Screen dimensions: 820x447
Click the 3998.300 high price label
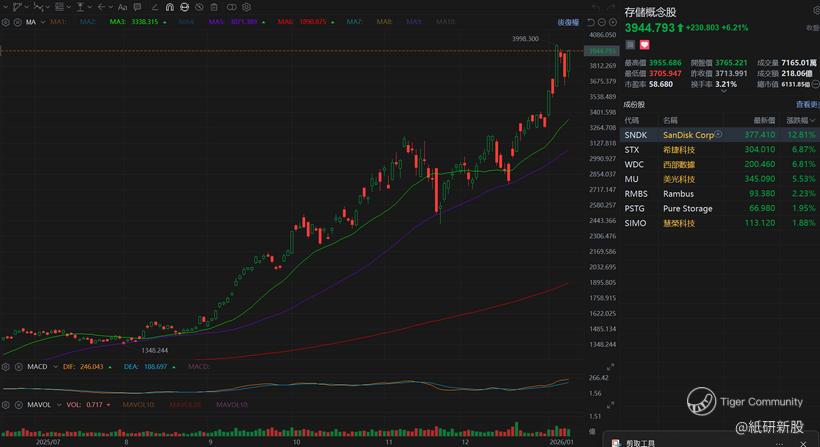(525, 39)
